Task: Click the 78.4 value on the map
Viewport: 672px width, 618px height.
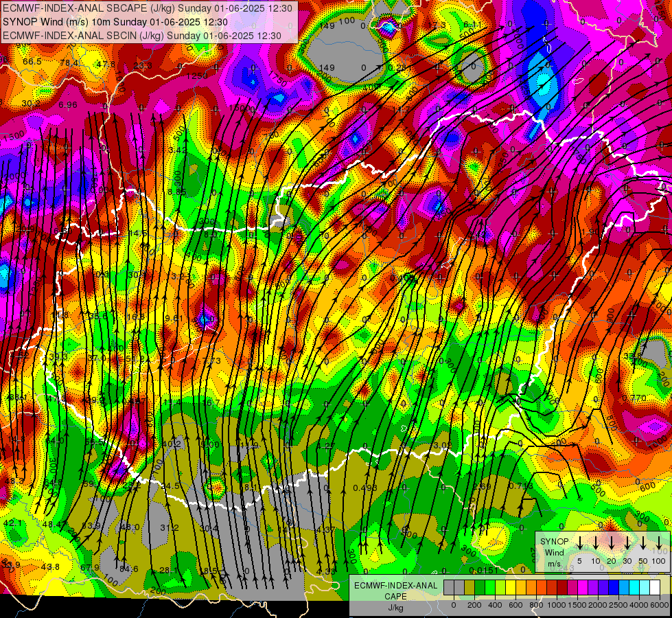Action: tap(69, 63)
